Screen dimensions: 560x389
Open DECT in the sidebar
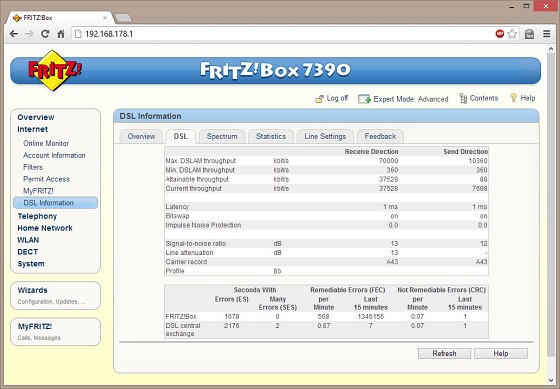[28, 252]
